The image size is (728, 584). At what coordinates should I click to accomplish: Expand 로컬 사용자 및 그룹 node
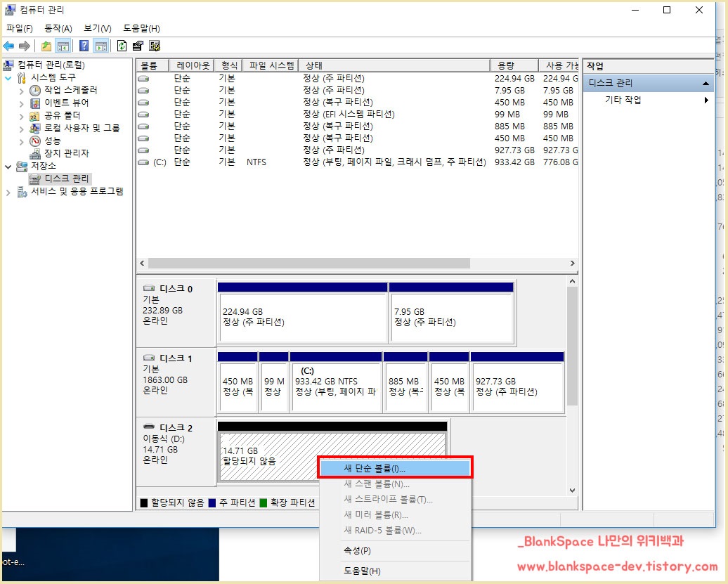coord(21,129)
